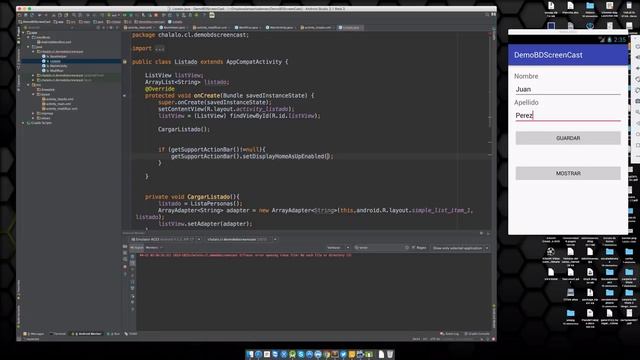Open the Event Log
Image resolution: width=640 pixels, height=360 pixels.
pyautogui.click(x=449, y=334)
